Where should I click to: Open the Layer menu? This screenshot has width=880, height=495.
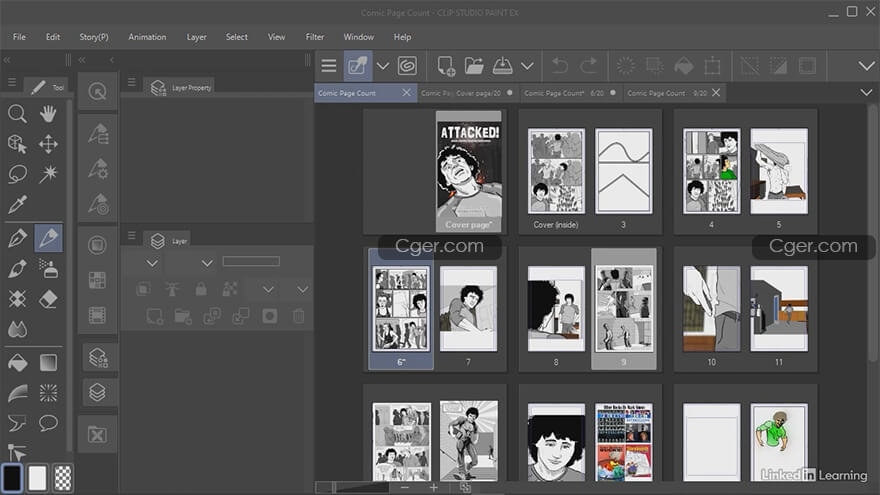coord(196,37)
